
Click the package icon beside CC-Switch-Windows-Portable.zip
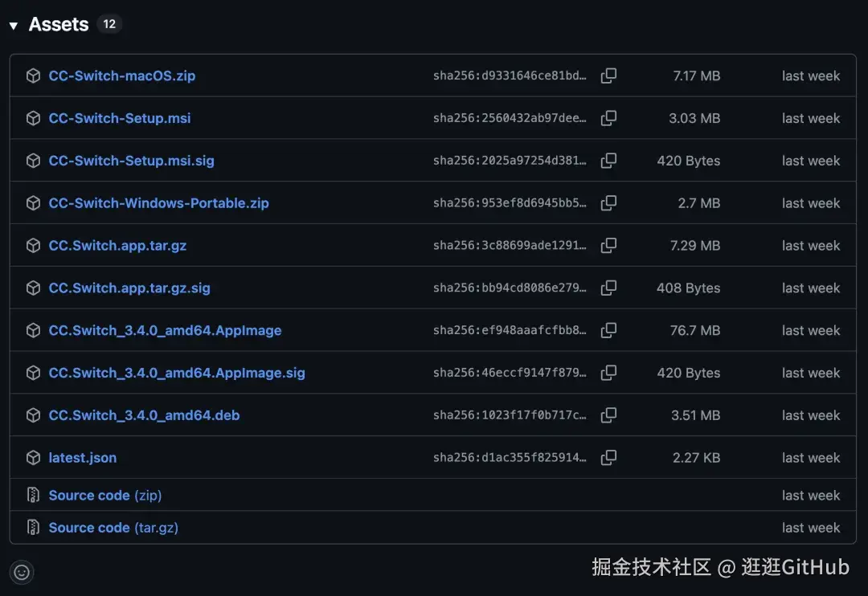pos(33,202)
